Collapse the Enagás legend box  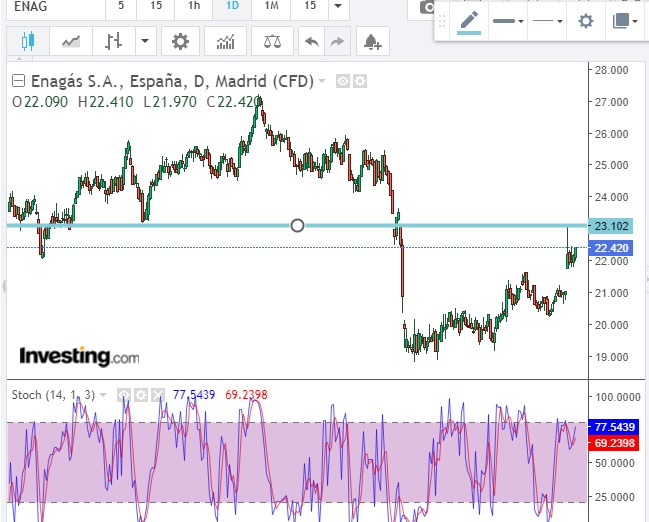point(18,81)
